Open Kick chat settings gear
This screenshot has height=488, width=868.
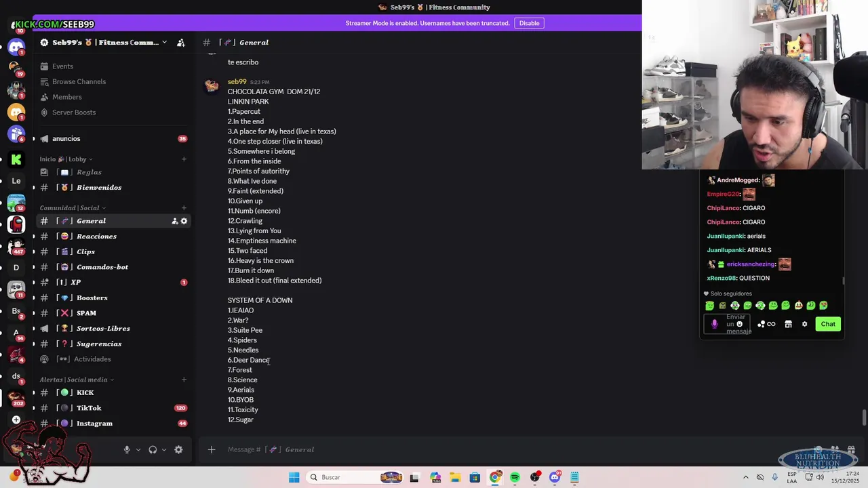point(804,324)
